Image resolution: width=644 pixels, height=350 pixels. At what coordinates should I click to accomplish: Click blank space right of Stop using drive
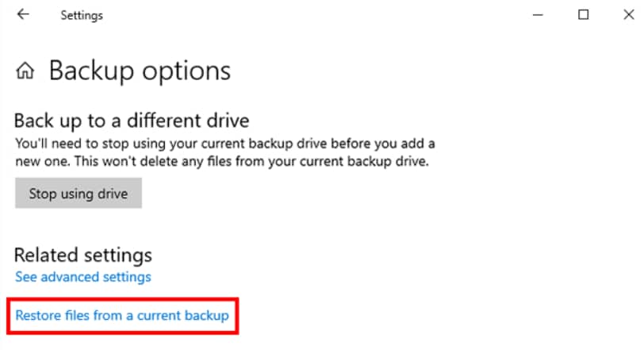[317, 194]
